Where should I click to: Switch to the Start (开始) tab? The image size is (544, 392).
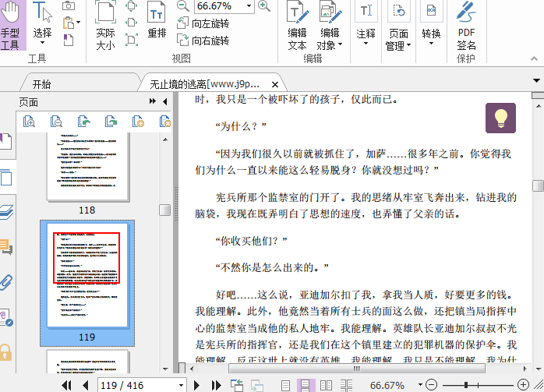(x=41, y=84)
